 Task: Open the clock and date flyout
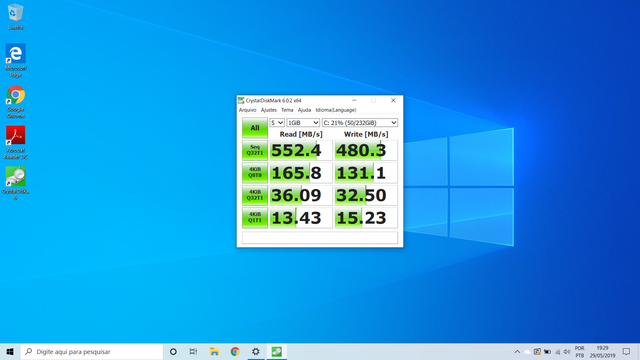coord(602,352)
